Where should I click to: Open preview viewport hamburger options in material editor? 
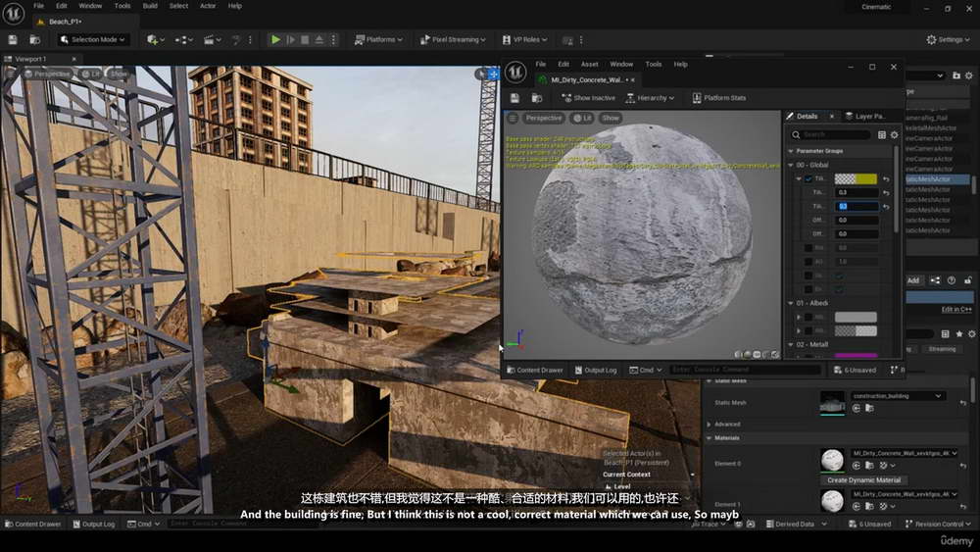(x=513, y=118)
